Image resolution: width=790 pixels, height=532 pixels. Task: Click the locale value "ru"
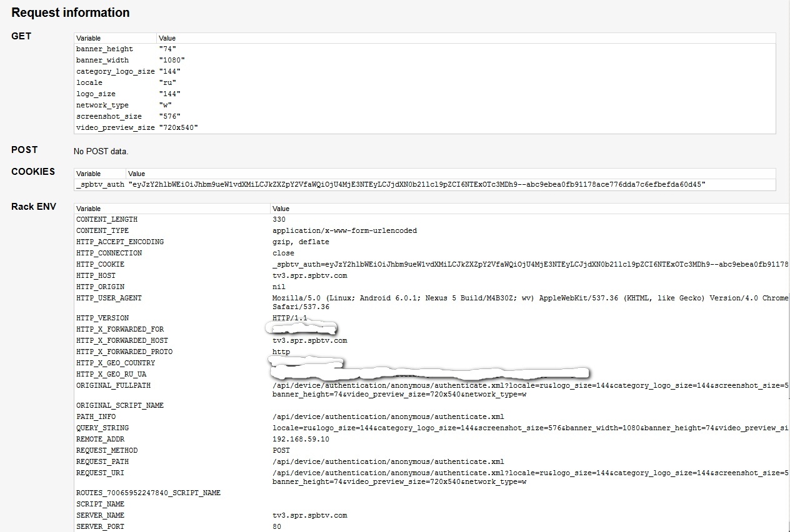pos(167,82)
